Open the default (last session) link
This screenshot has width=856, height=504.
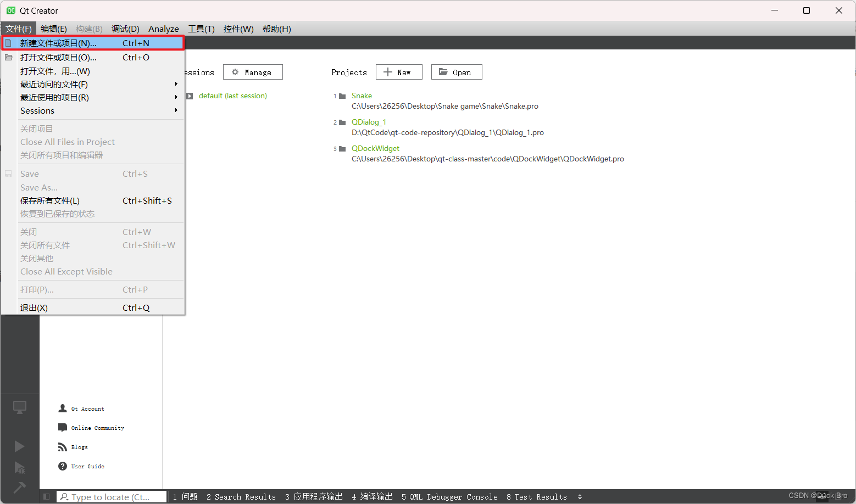(x=233, y=96)
